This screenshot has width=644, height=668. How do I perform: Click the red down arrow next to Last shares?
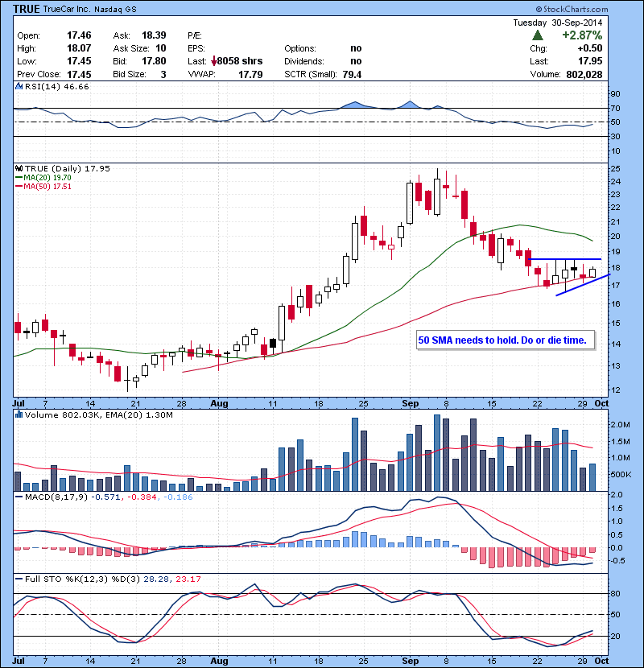coord(214,62)
